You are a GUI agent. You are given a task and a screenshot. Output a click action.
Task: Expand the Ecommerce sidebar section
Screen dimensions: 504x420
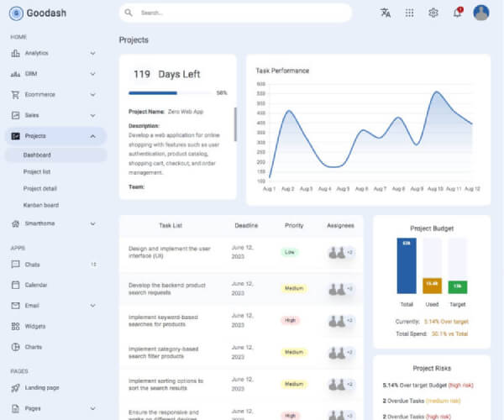92,95
